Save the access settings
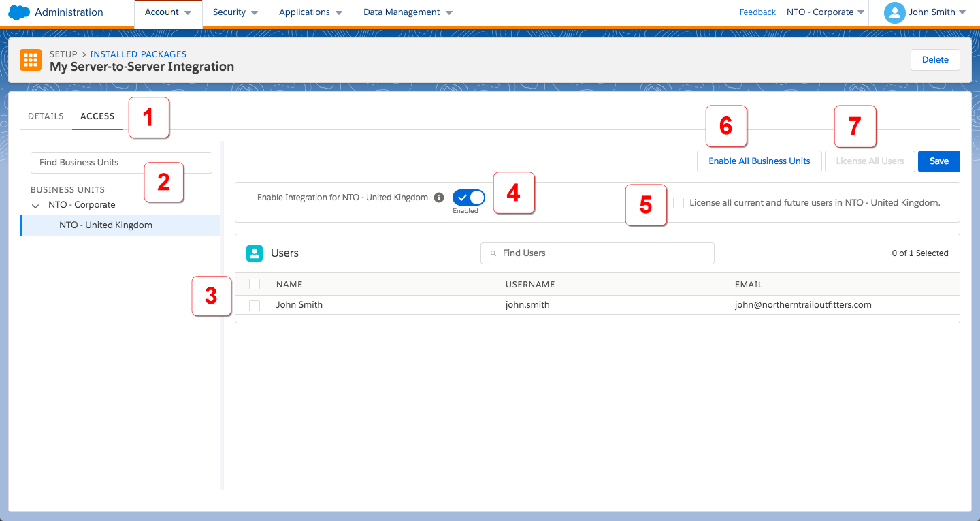 click(x=939, y=161)
